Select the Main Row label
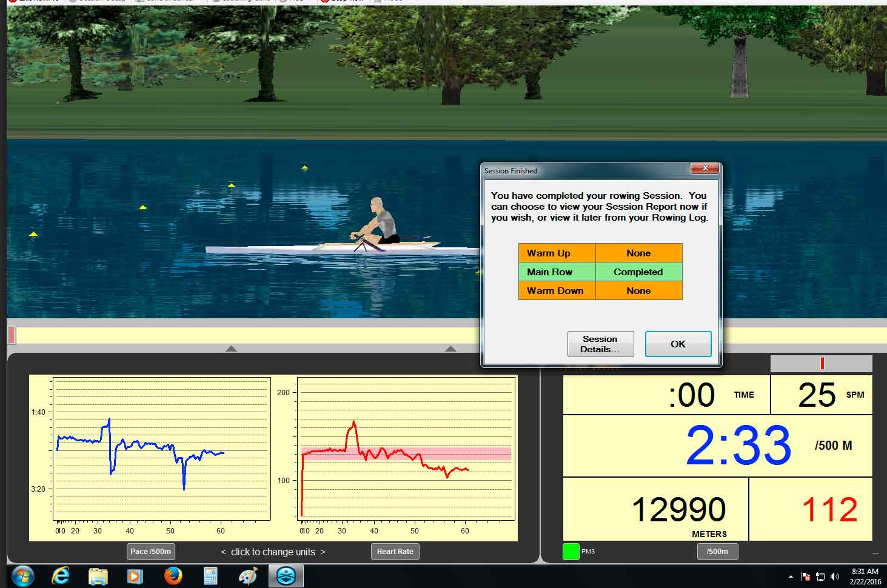Screen dimensions: 887x588 557,272
